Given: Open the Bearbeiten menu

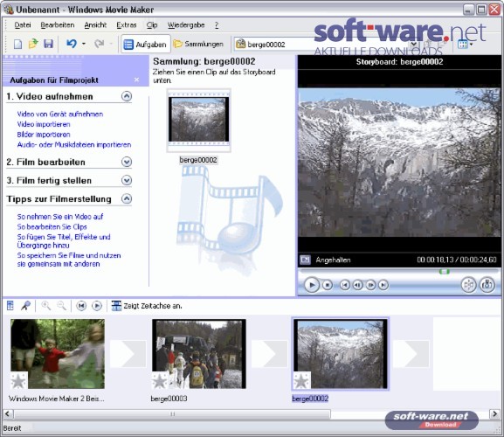Looking at the screenshot, I should point(58,24).
